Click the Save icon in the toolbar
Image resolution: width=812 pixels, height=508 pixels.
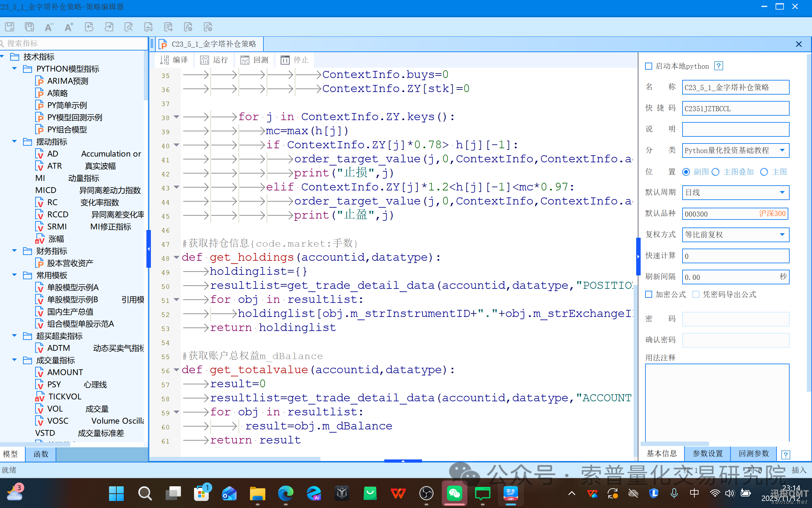click(9, 27)
